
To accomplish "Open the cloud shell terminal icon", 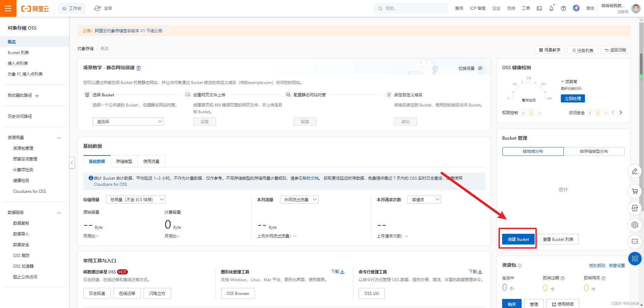I will [539, 8].
